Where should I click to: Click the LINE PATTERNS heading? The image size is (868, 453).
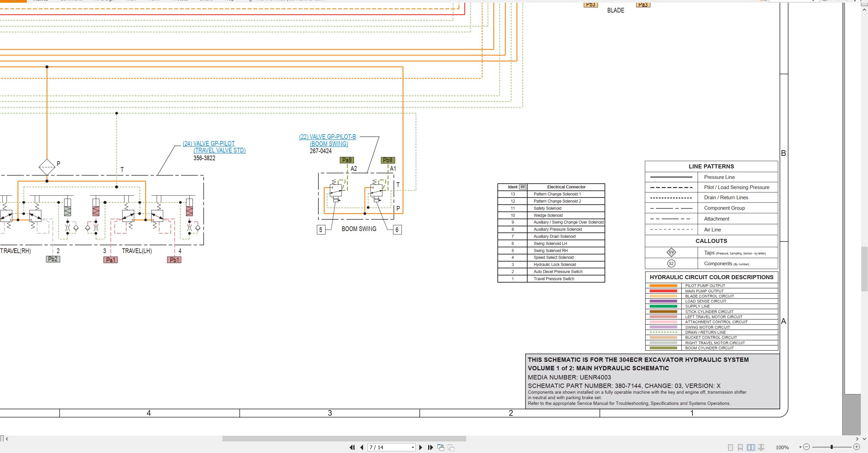click(711, 166)
